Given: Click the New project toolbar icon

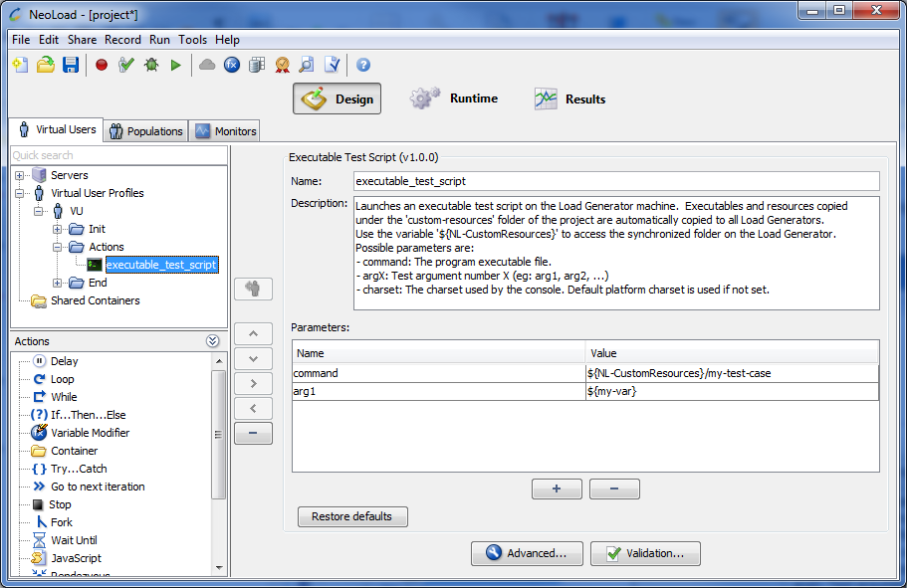Looking at the screenshot, I should [21, 65].
